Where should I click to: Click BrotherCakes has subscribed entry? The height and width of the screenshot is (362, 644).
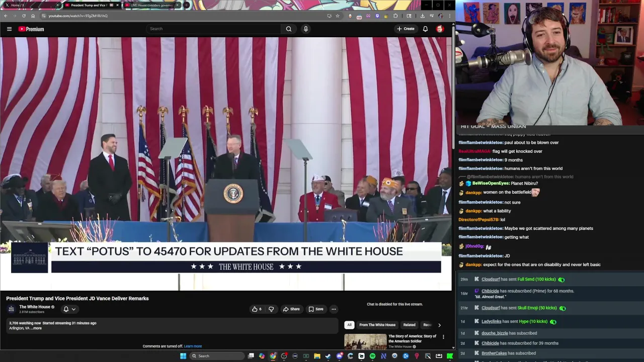509,353
